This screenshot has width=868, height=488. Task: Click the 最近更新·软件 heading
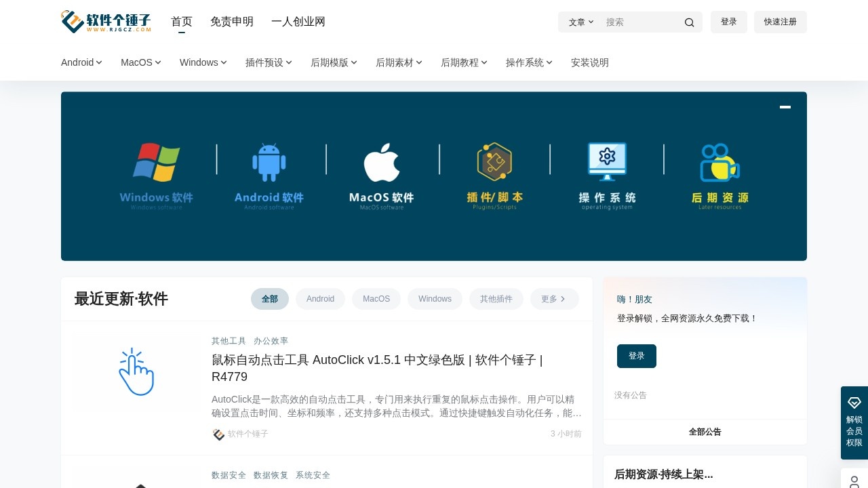tap(121, 299)
